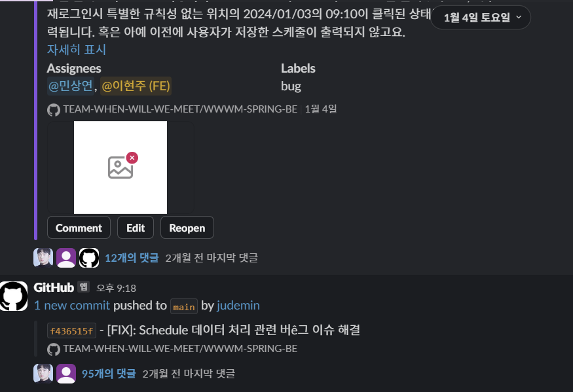Click the 오후 9:18 message timestamp
This screenshot has width=573, height=392.
coord(116,288)
